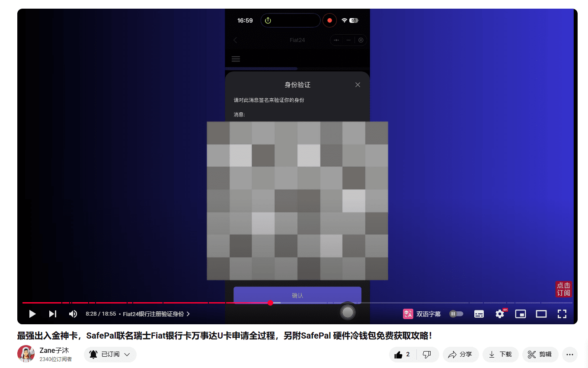Click the mini-program more options dots
Screen dimensions: 588x368
pos(336,40)
